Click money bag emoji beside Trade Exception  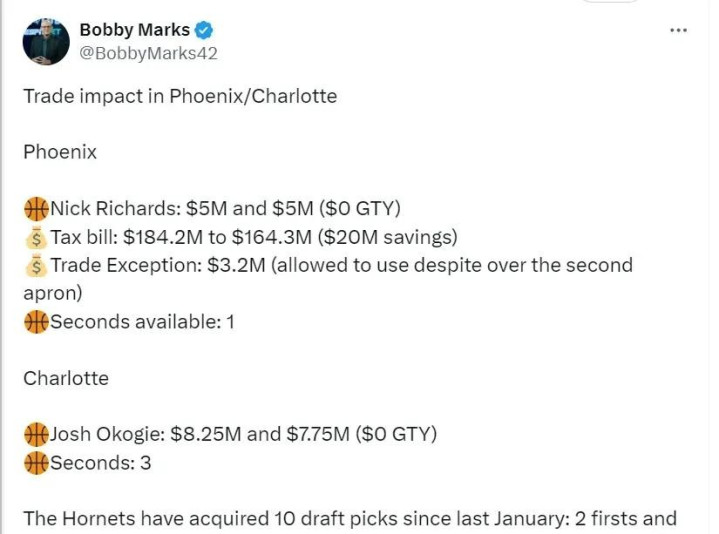click(x=36, y=266)
